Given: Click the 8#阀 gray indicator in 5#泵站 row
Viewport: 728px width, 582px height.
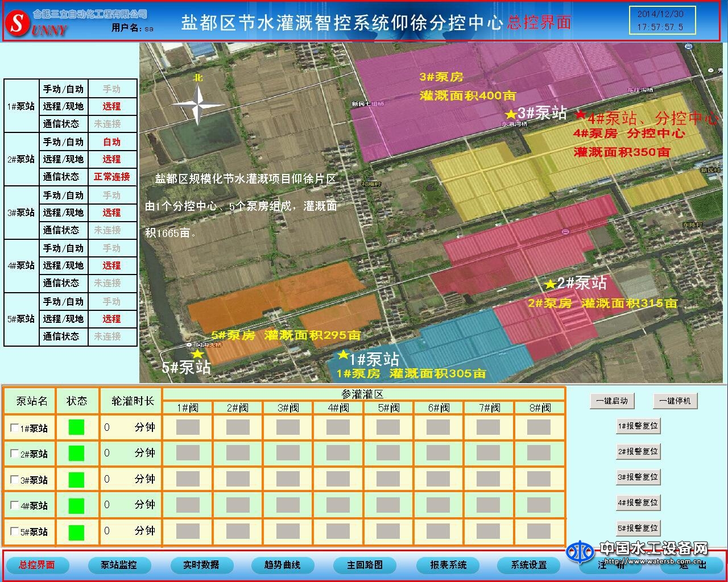Looking at the screenshot, I should [x=539, y=531].
